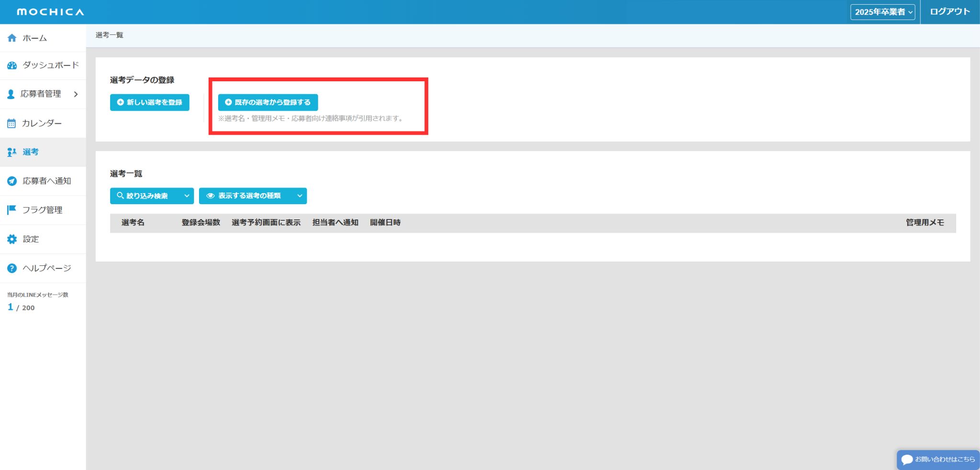Click the help question mark icon
The image size is (980, 470).
[x=12, y=268]
